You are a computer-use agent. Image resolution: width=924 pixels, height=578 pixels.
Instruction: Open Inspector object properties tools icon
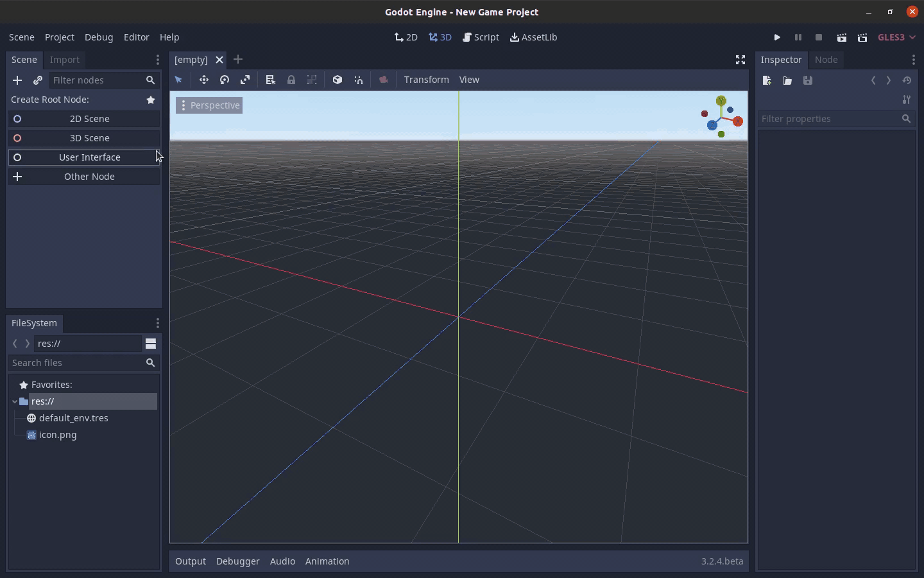pos(907,100)
